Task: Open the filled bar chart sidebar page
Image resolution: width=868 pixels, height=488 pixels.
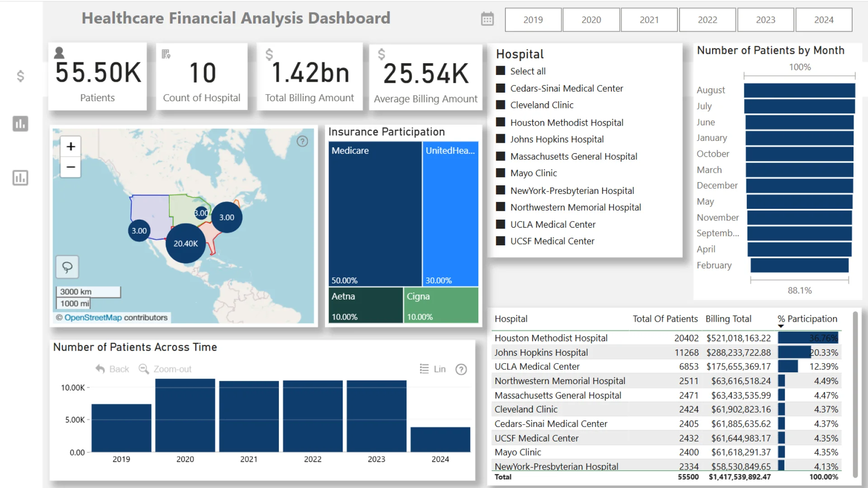Action: point(20,123)
